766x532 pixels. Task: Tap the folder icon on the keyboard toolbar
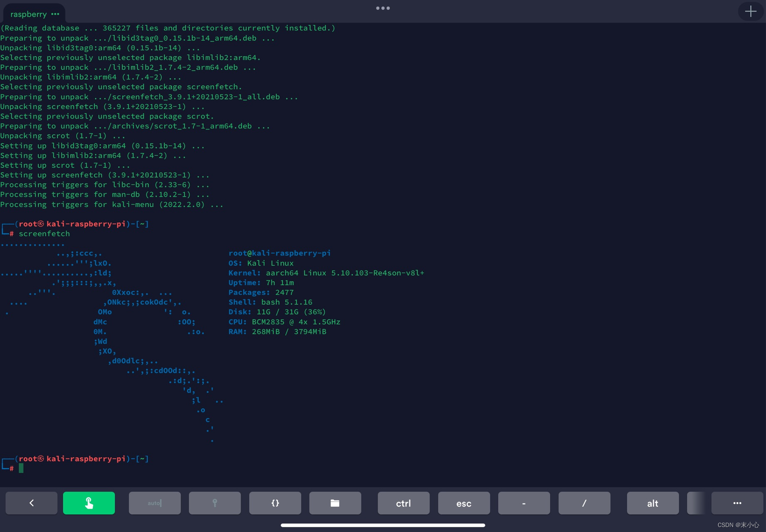(335, 503)
